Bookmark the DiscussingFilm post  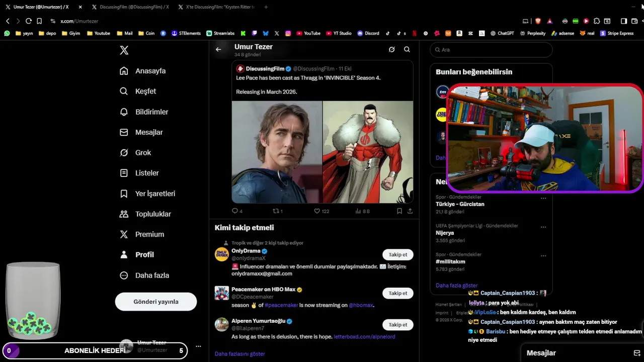pyautogui.click(x=399, y=211)
